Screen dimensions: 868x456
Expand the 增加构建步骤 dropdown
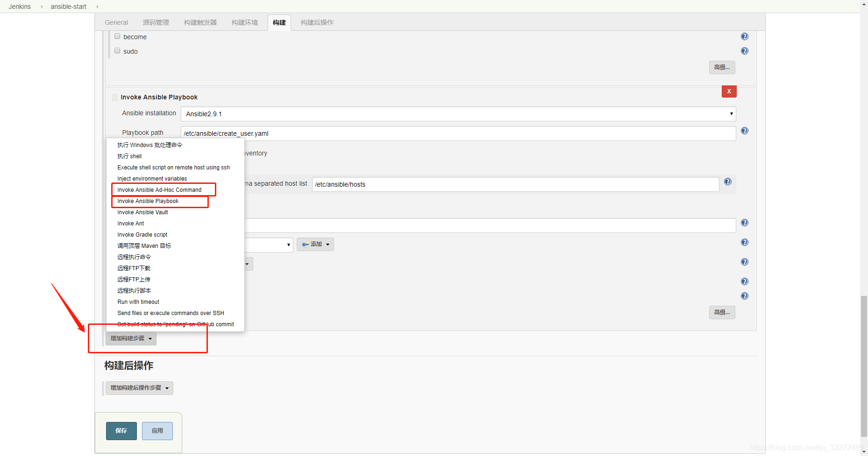(131, 338)
